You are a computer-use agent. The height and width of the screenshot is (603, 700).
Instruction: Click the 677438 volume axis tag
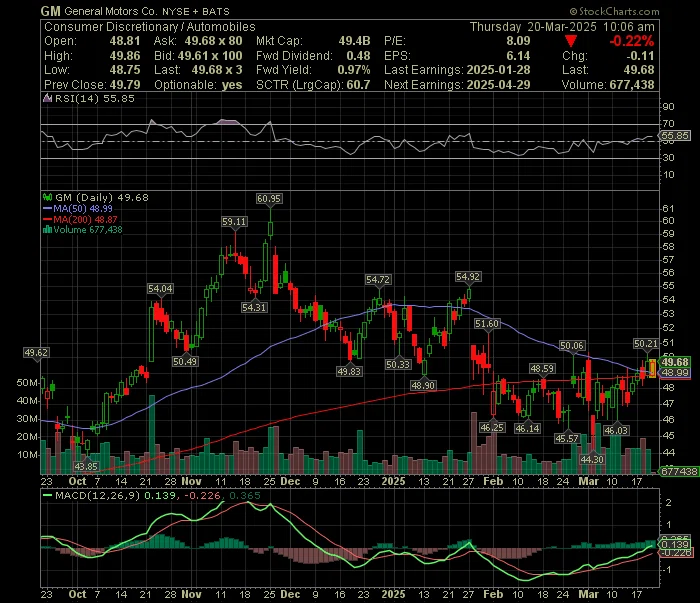679,471
